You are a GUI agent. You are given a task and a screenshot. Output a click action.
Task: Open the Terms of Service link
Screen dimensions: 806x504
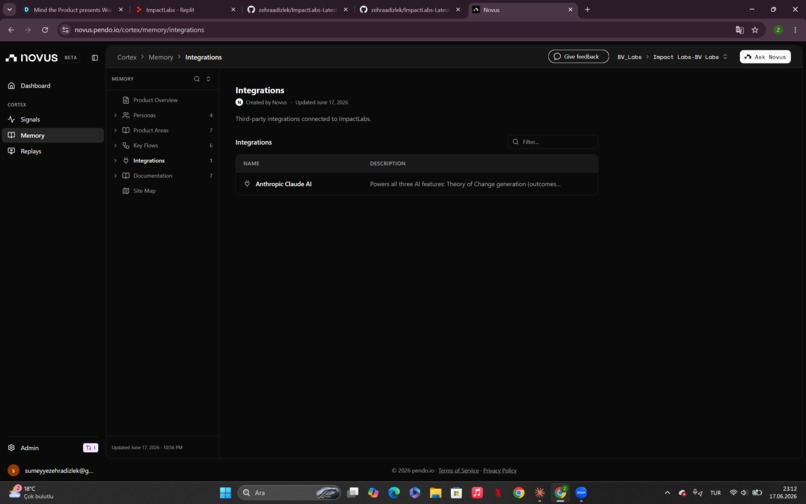pos(459,471)
